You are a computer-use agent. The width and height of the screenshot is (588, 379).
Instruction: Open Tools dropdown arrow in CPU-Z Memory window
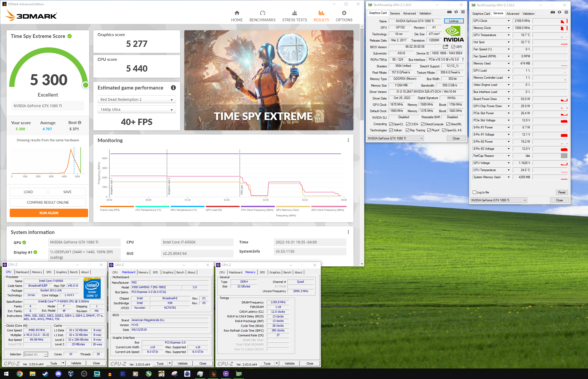point(277,363)
